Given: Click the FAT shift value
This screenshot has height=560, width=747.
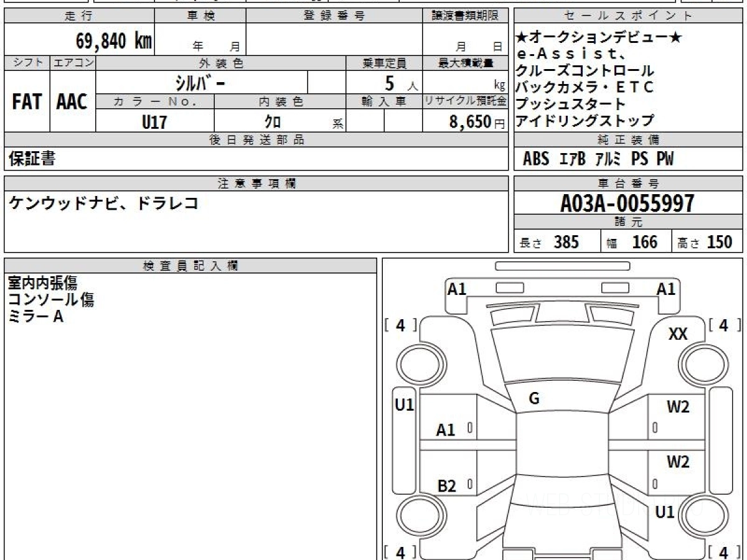Looking at the screenshot, I should (27, 102).
